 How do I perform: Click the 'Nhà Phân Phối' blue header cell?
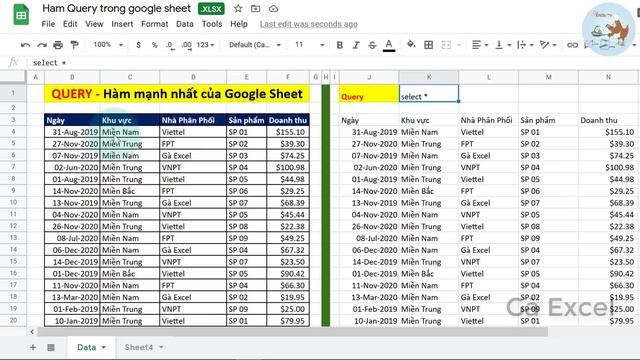click(x=193, y=120)
